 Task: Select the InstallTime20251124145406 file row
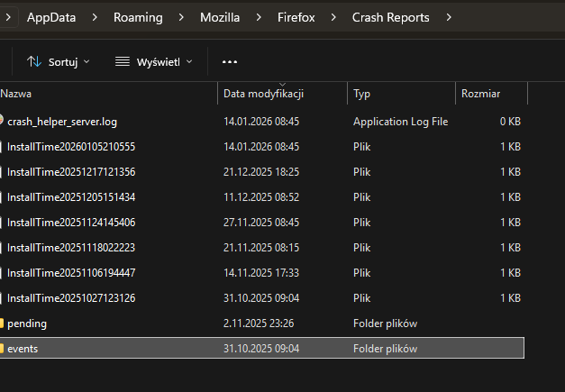pos(71,222)
